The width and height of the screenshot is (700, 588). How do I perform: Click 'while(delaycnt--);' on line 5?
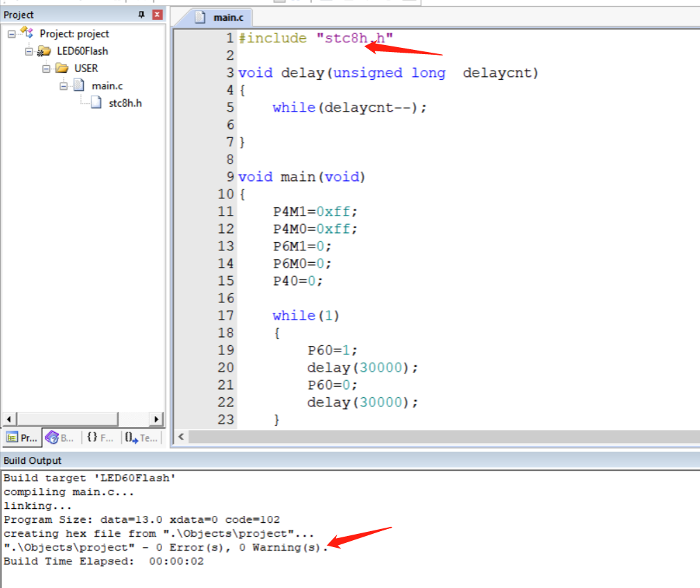(x=350, y=107)
